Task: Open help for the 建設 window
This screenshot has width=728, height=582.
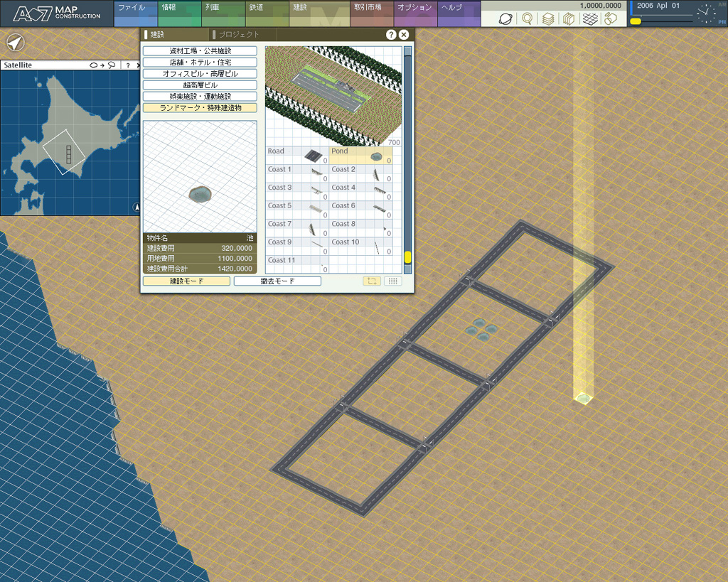Action: (x=391, y=34)
